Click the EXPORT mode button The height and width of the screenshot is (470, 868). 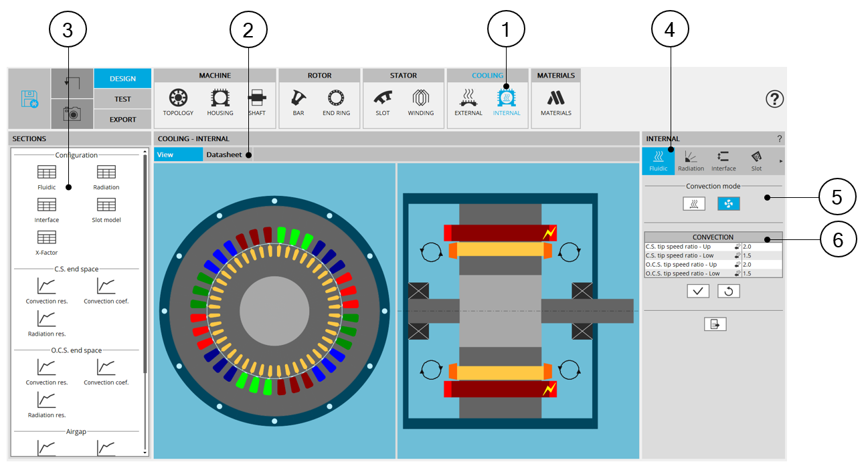coord(122,120)
